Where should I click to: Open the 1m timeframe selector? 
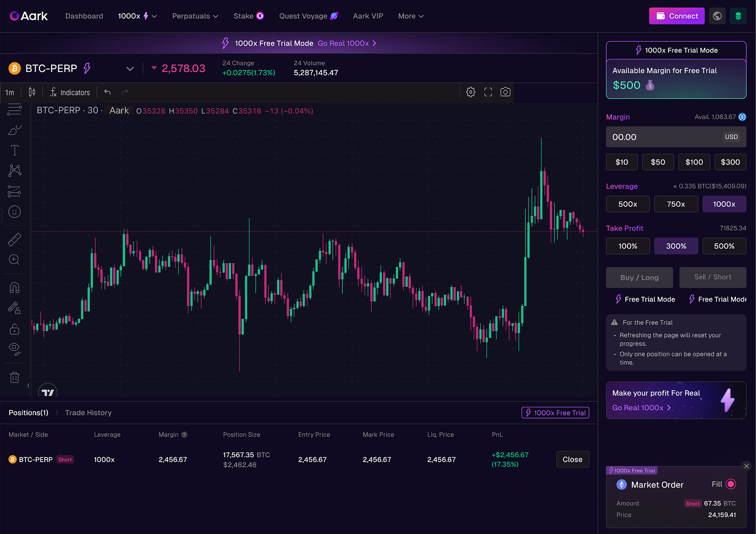tap(10, 92)
